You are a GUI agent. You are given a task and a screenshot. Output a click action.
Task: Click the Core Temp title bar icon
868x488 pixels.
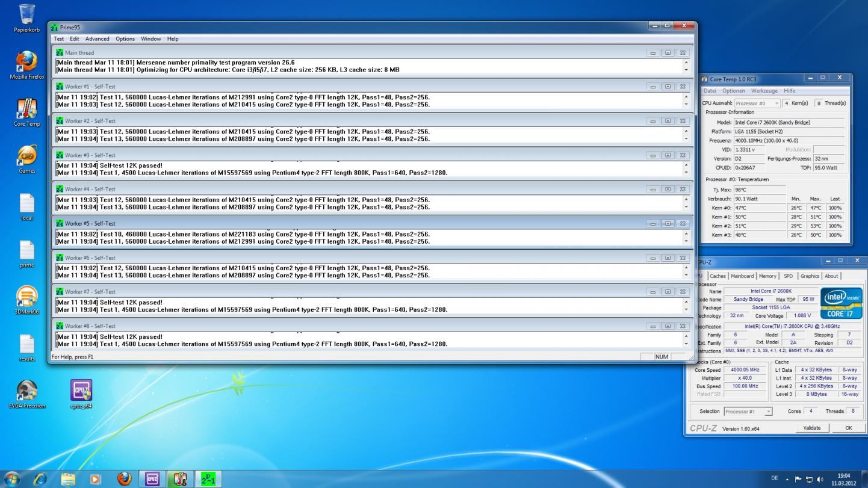coord(705,79)
